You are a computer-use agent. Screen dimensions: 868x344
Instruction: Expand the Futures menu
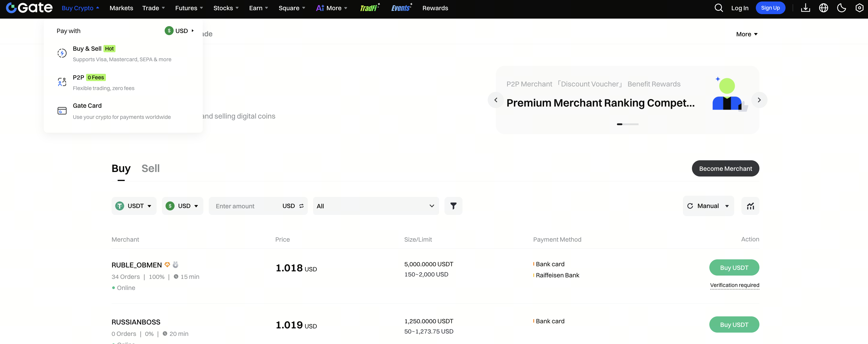[189, 8]
